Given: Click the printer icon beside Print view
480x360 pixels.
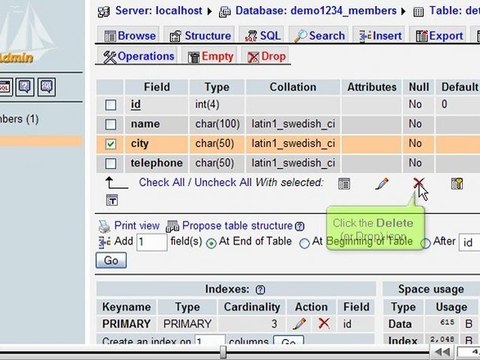Looking at the screenshot, I should 104,226.
